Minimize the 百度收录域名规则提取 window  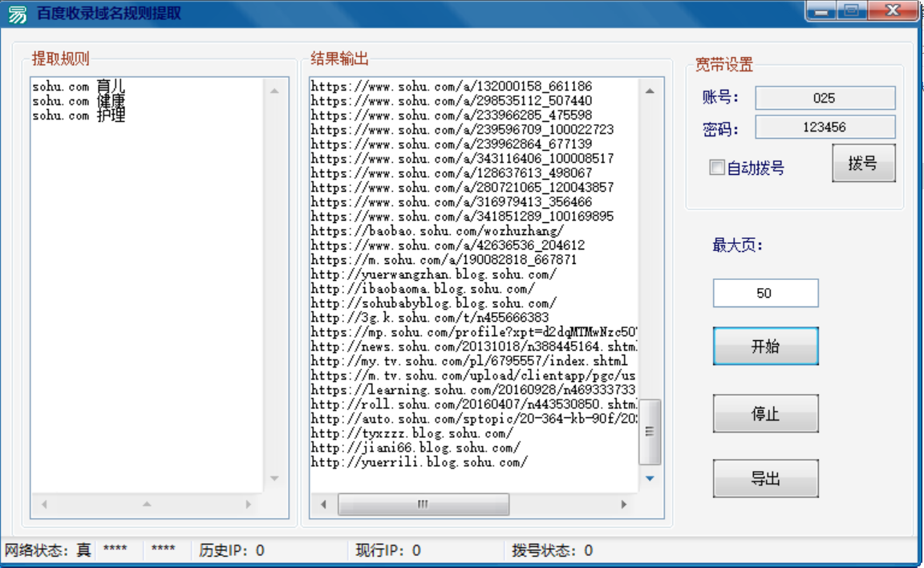point(821,11)
